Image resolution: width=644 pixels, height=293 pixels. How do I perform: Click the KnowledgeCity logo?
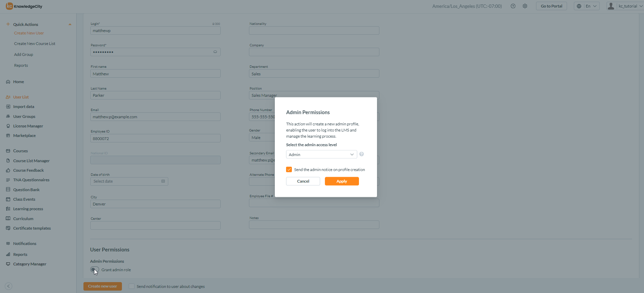coord(24,6)
